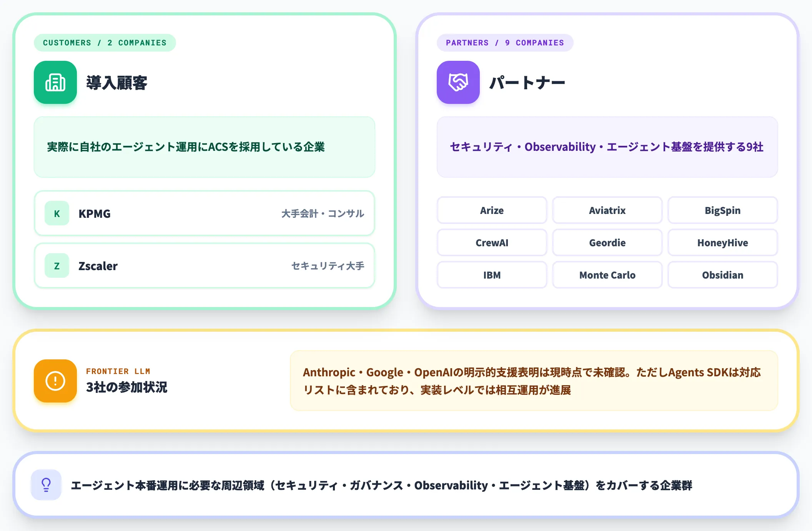Click the bottom summary text about エージェント本番運用
The width and height of the screenshot is (812, 531).
pyautogui.click(x=381, y=486)
